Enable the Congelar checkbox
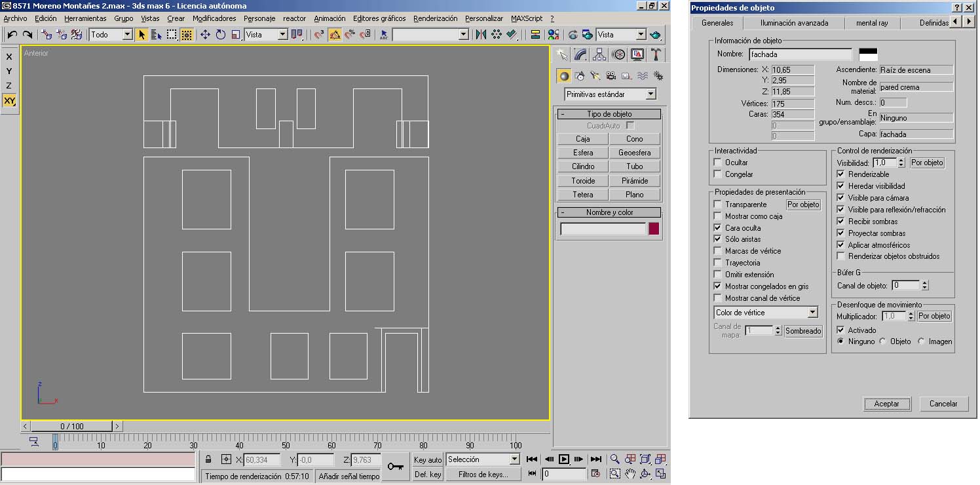980x485 pixels. [718, 174]
